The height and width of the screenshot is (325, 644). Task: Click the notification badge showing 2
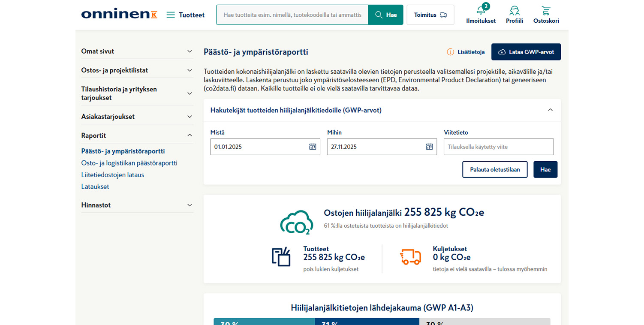486,6
